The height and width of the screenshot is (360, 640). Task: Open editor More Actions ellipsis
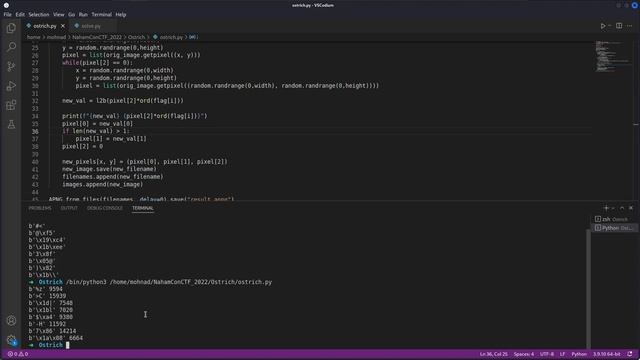pos(629,26)
